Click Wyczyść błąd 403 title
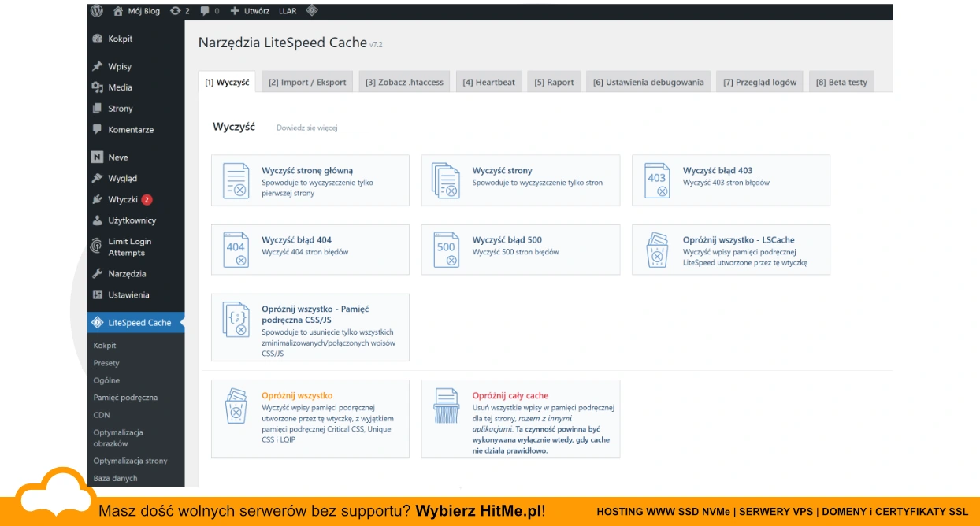Viewport: 980px width, 526px height. [x=718, y=170]
